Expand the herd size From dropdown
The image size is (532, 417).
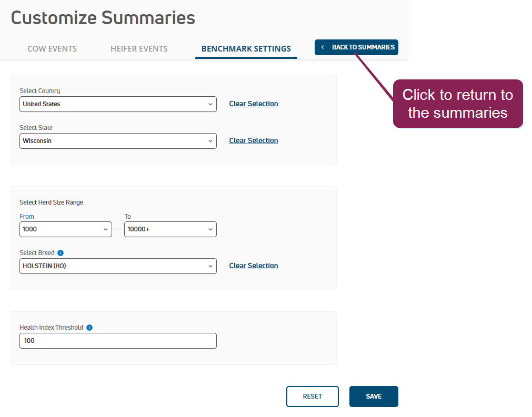pyautogui.click(x=66, y=229)
